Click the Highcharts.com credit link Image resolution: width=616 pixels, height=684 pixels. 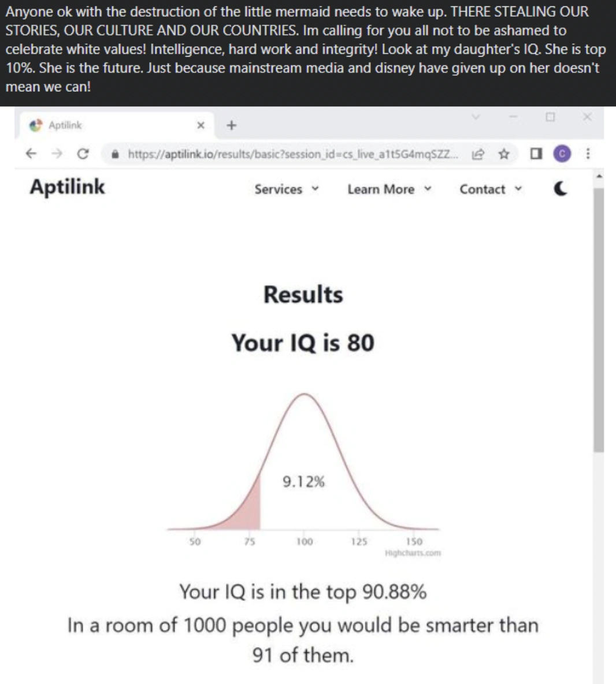(x=413, y=553)
